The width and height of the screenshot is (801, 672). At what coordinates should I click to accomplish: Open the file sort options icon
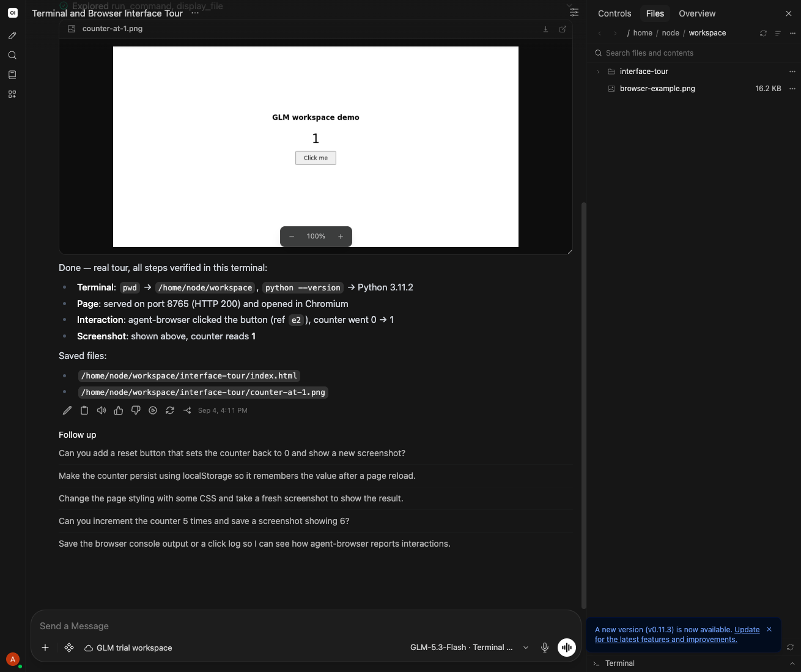click(778, 33)
